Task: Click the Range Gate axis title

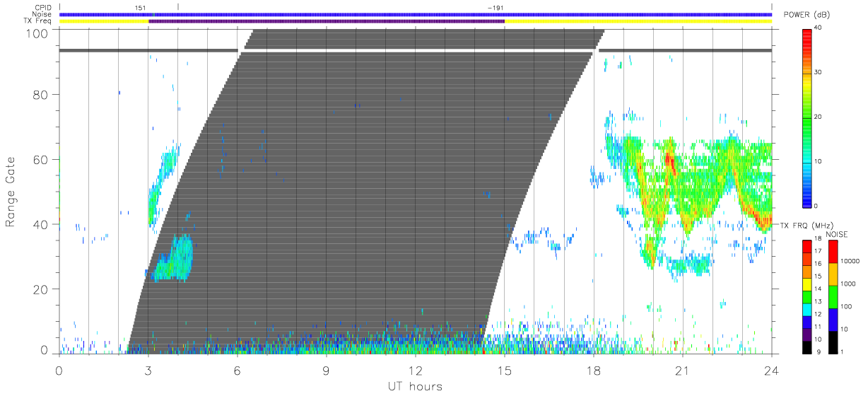Action: tap(11, 192)
